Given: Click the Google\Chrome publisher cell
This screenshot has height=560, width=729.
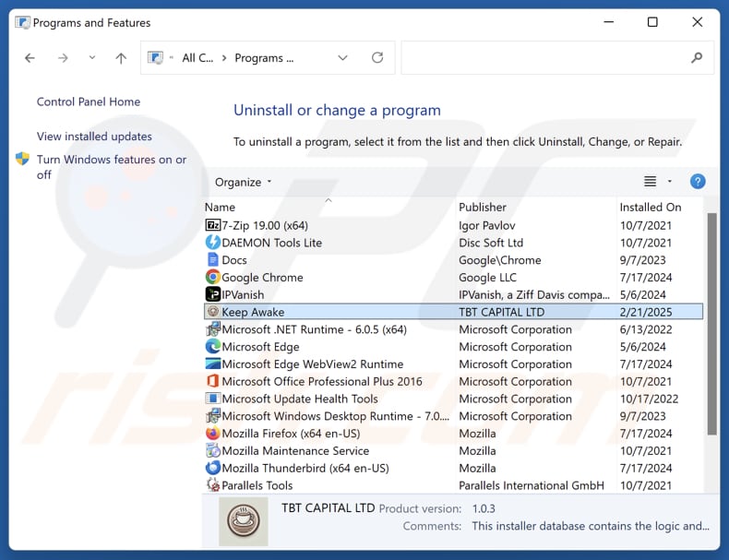Looking at the screenshot, I should click(x=500, y=260).
